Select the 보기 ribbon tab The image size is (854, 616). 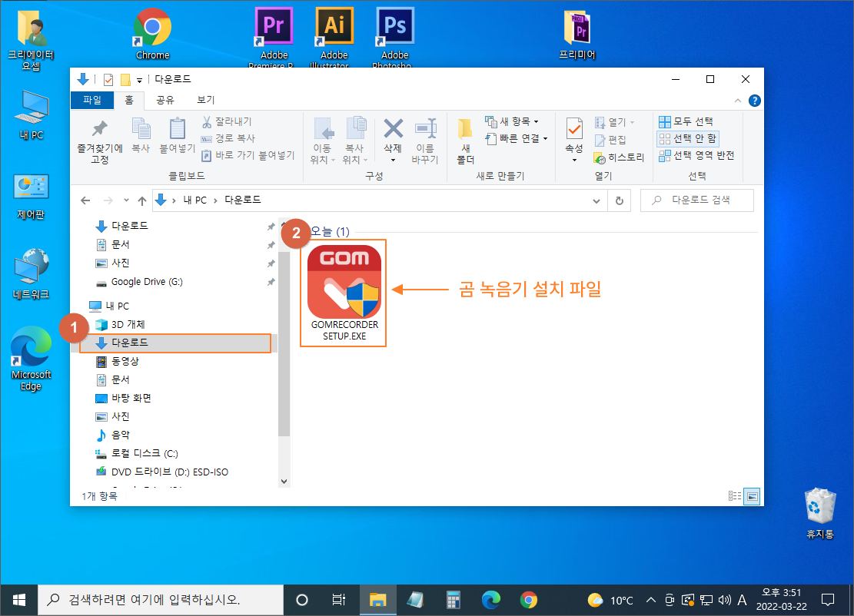point(206,100)
